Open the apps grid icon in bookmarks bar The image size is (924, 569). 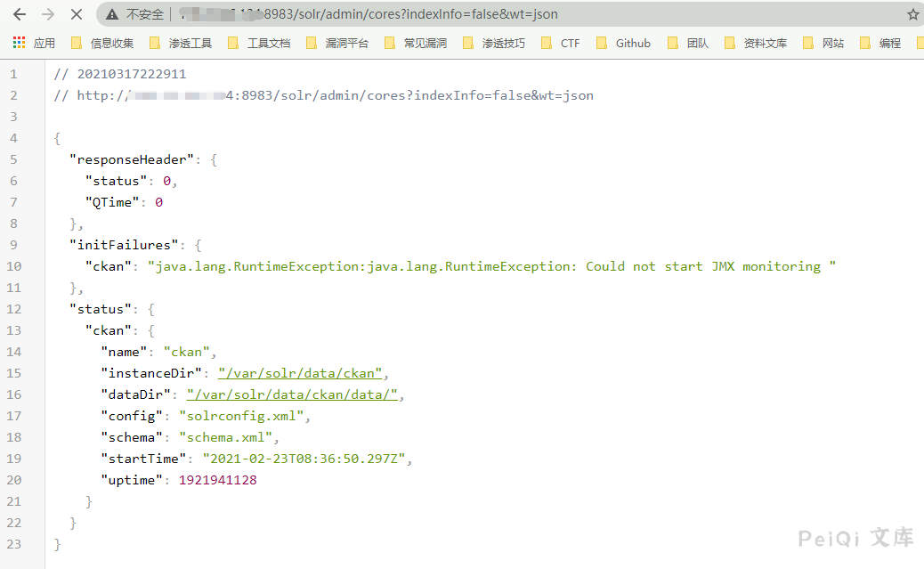19,43
